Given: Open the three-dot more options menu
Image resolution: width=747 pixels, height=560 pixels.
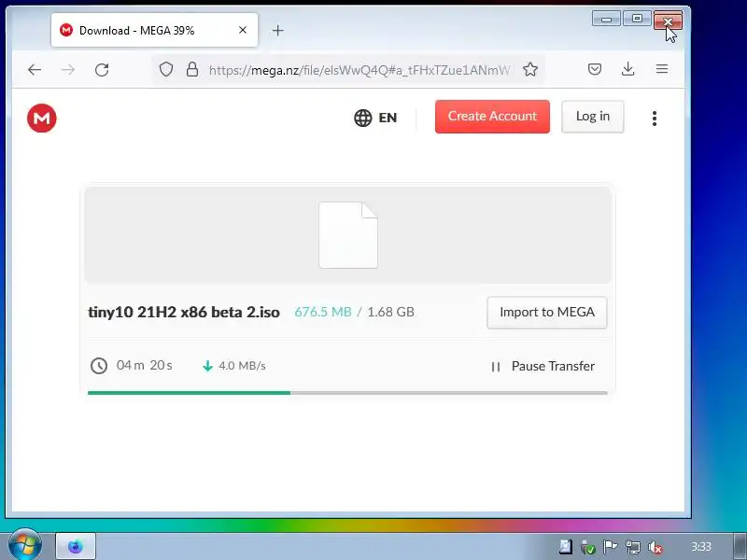Looking at the screenshot, I should (x=655, y=119).
